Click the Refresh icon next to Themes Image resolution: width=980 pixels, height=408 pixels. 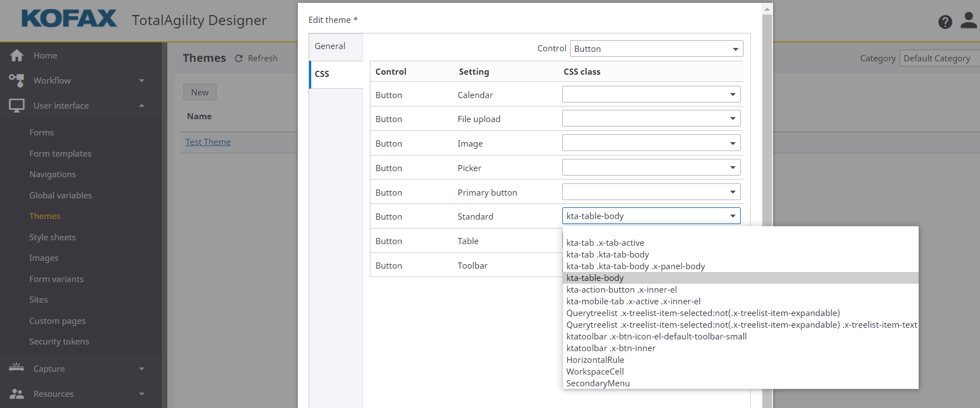click(239, 59)
